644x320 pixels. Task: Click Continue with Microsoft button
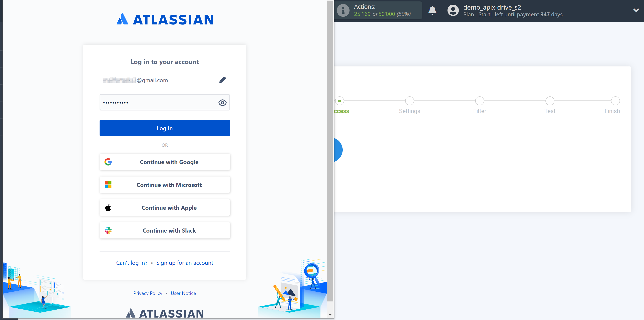164,184
